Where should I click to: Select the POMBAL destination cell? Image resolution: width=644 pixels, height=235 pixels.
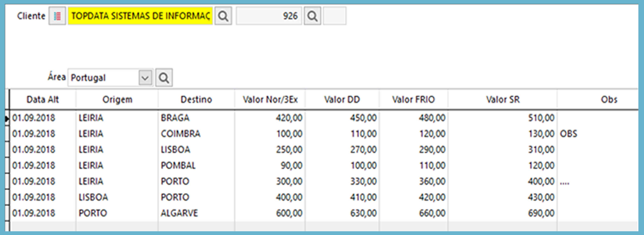(196, 165)
